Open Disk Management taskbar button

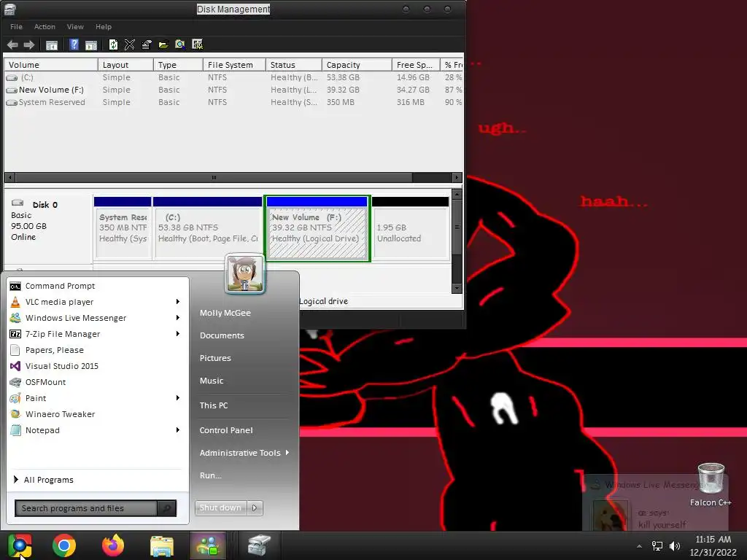pyautogui.click(x=259, y=545)
